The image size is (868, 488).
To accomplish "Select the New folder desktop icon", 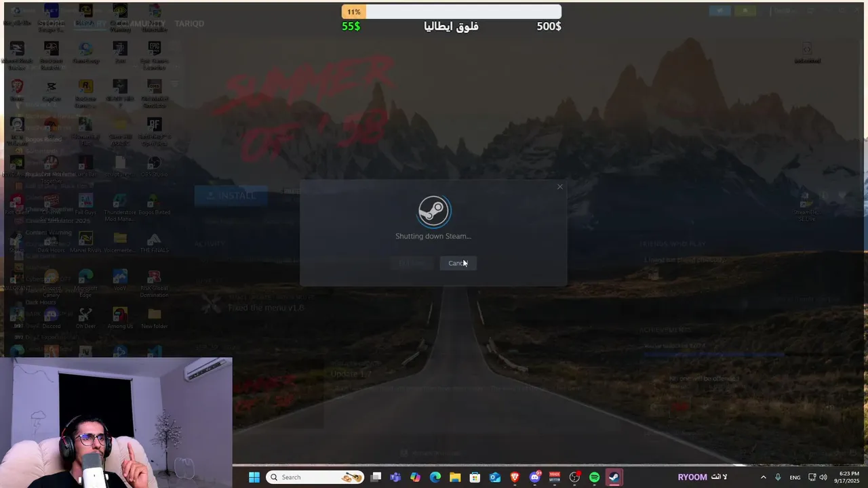I will (155, 319).
